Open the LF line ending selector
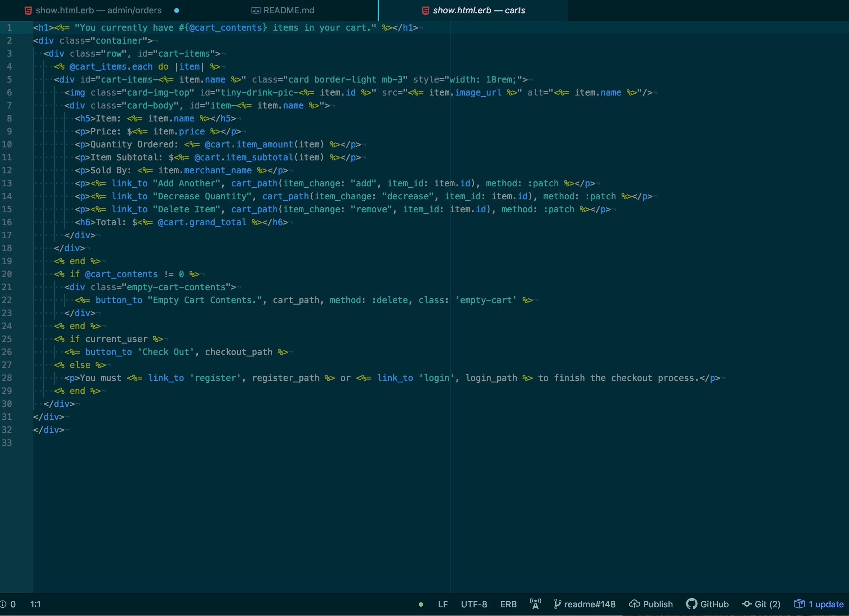 [443, 604]
